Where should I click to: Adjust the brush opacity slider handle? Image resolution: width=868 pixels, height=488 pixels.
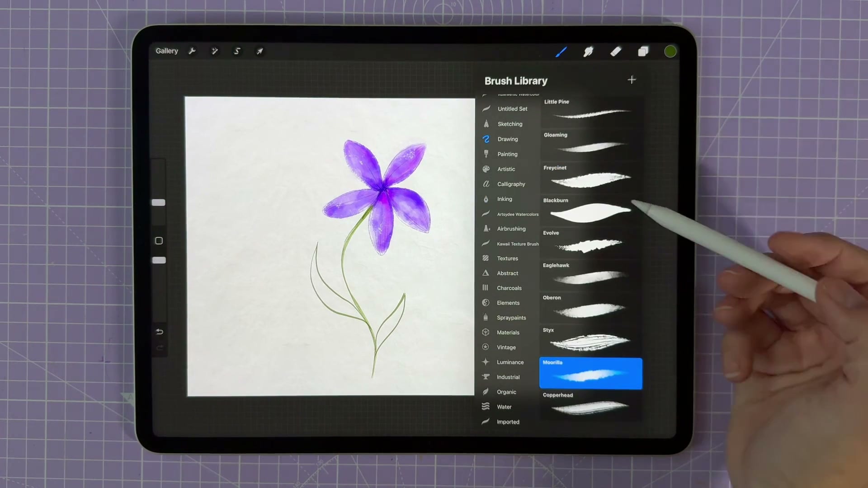coord(159,260)
